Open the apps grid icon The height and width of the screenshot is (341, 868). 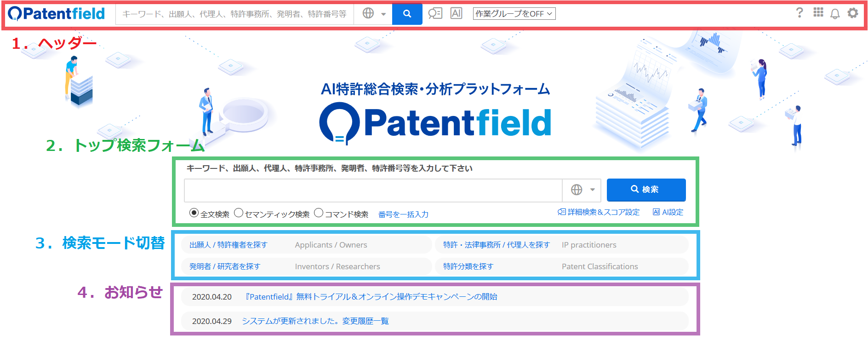(x=818, y=13)
